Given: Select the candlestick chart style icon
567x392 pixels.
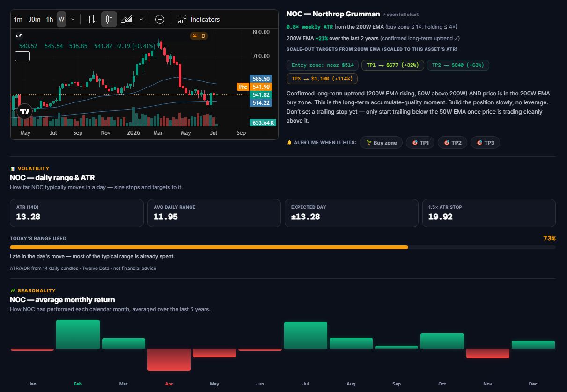Looking at the screenshot, I should [109, 19].
